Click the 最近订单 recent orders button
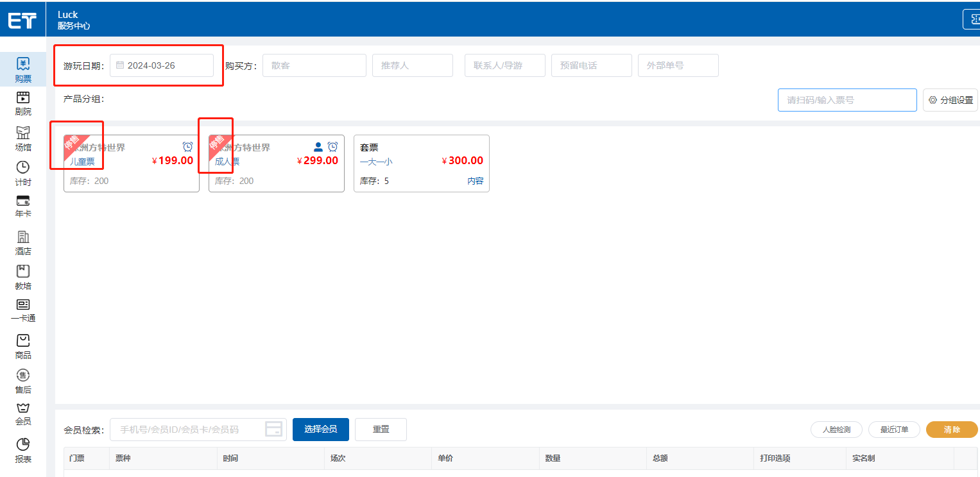Screen dimensions: 980x477 tap(894, 430)
